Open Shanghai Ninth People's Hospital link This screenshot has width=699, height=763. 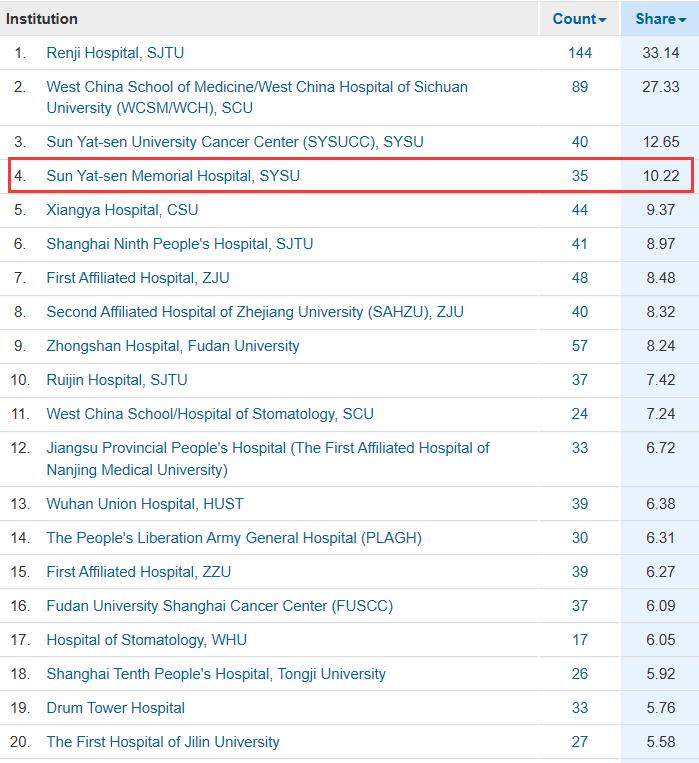[179, 244]
